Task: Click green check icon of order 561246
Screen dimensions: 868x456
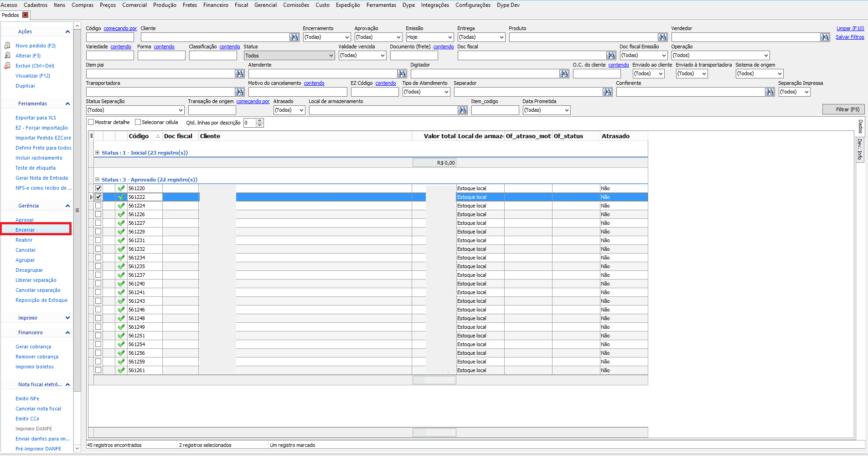Action: click(x=121, y=310)
